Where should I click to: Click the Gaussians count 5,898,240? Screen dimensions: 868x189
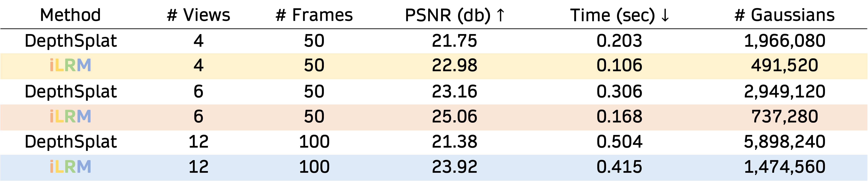point(784,142)
